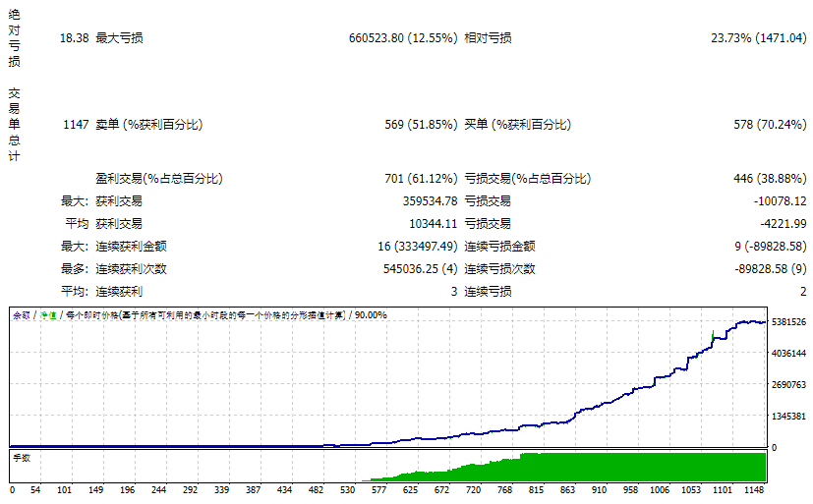The height and width of the screenshot is (504, 813).
Task: Select the 连续亏损 average row label
Action: pyautogui.click(x=488, y=292)
